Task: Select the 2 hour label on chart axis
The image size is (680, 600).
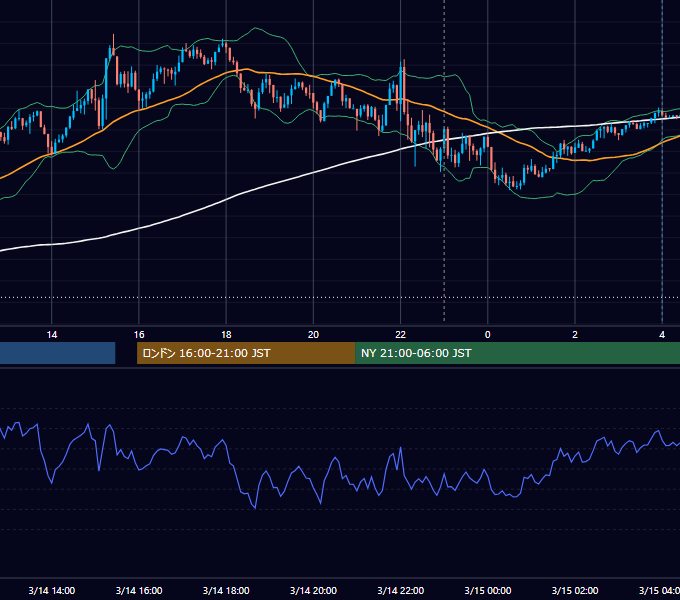Action: tap(575, 335)
